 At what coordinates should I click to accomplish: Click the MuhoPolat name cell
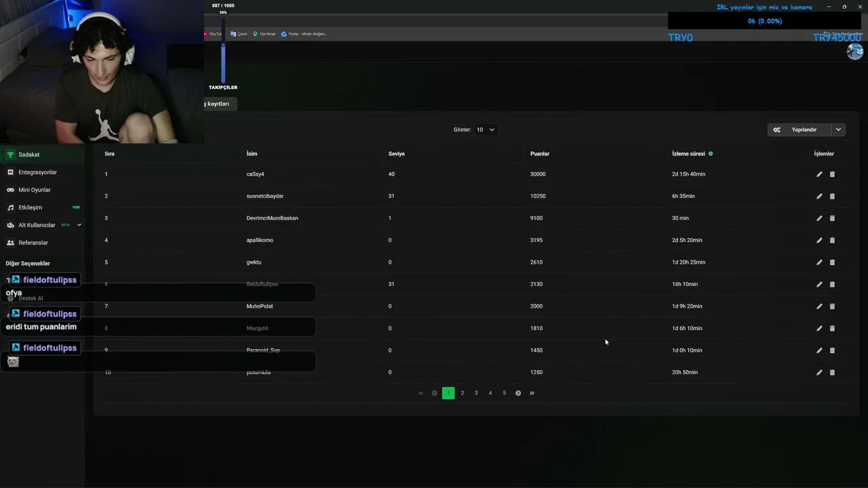click(x=260, y=306)
